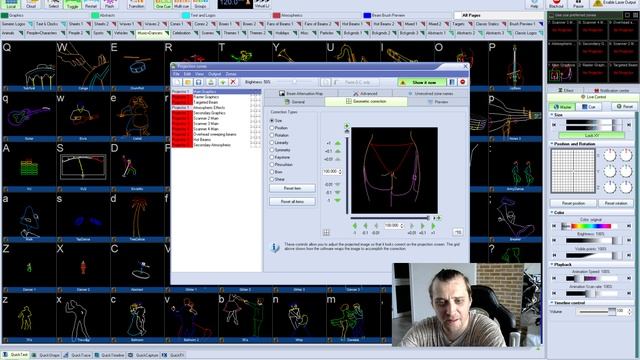Collapse the Size section in Live Control
The image size is (640, 360).
[x=552, y=115]
